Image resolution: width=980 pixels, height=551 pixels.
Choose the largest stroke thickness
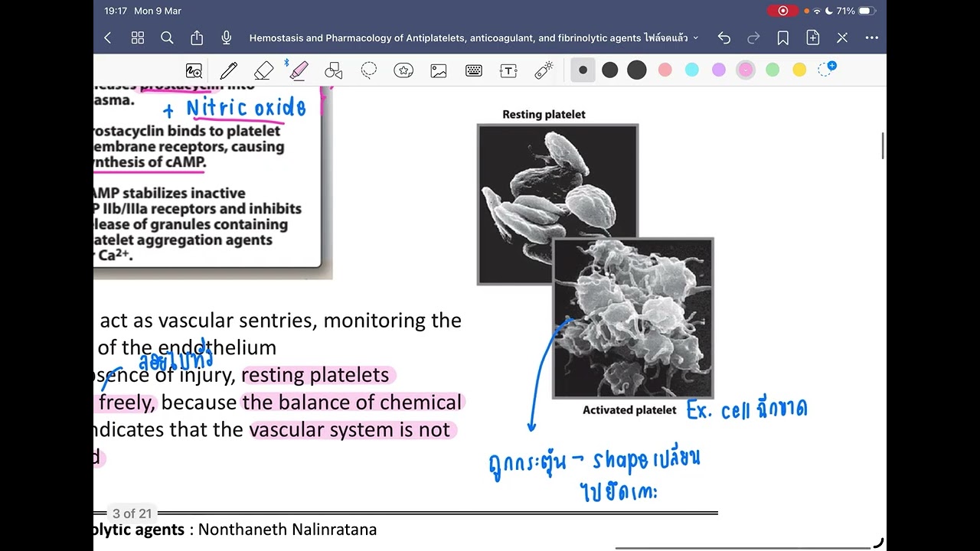click(637, 70)
